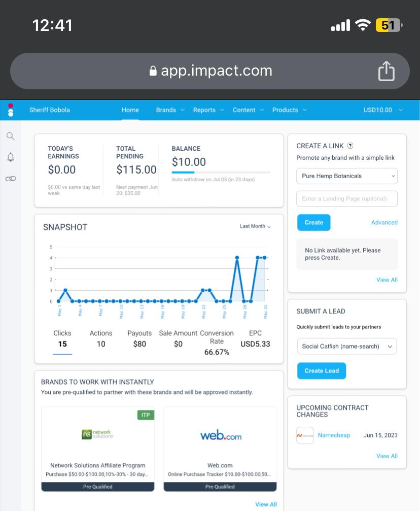Screen dimensions: 420x511
Task: Tap the Wi-Fi status icon
Action: tap(363, 25)
